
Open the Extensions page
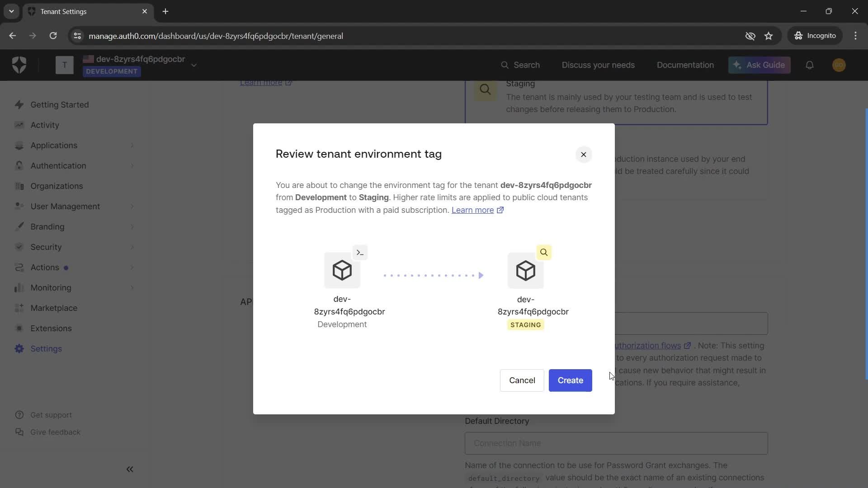pyautogui.click(x=51, y=328)
